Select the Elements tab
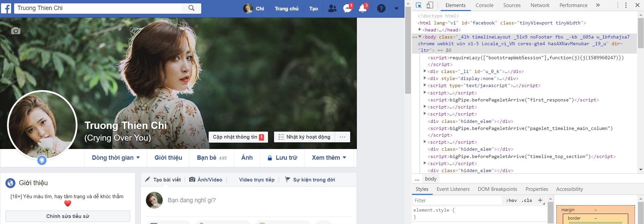The image size is (644, 224). coord(455,5)
